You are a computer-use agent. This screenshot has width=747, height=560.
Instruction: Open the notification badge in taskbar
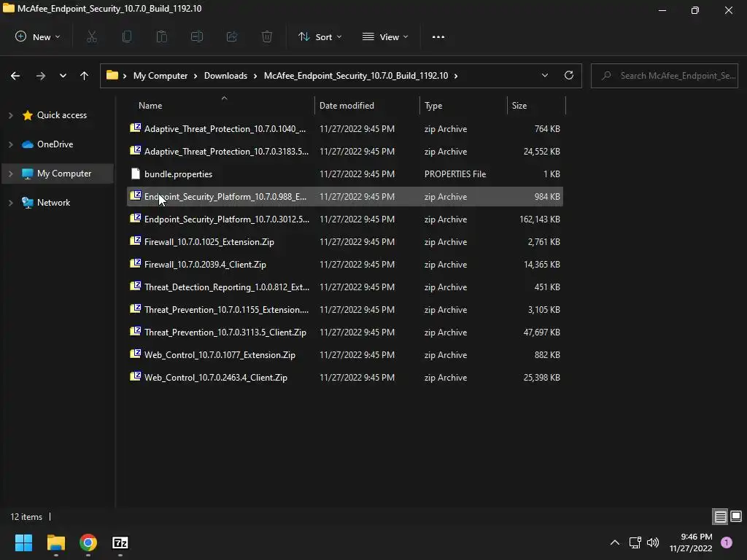coord(727,542)
